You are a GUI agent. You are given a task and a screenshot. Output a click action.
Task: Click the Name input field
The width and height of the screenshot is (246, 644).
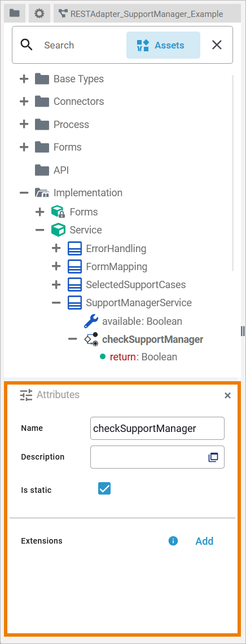[x=157, y=429]
